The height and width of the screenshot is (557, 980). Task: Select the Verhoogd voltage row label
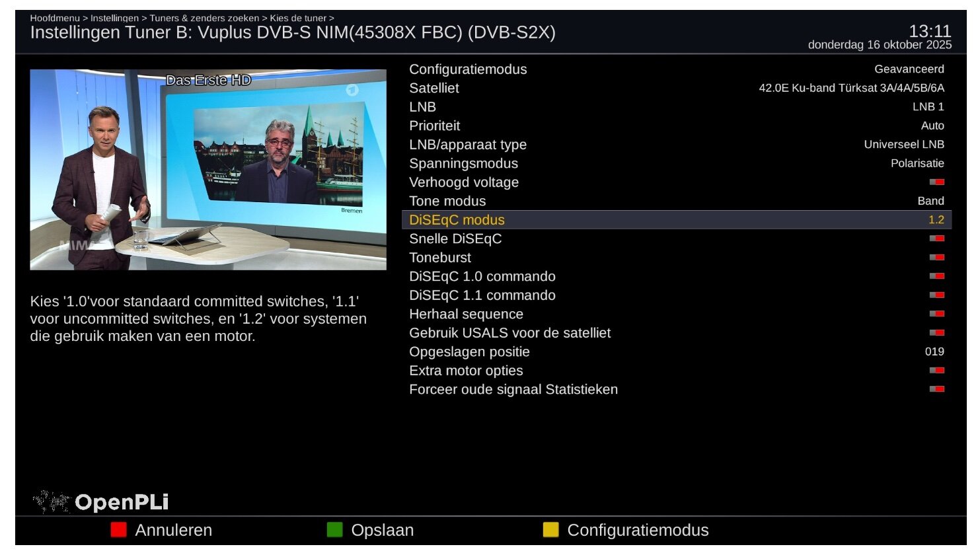click(x=464, y=182)
